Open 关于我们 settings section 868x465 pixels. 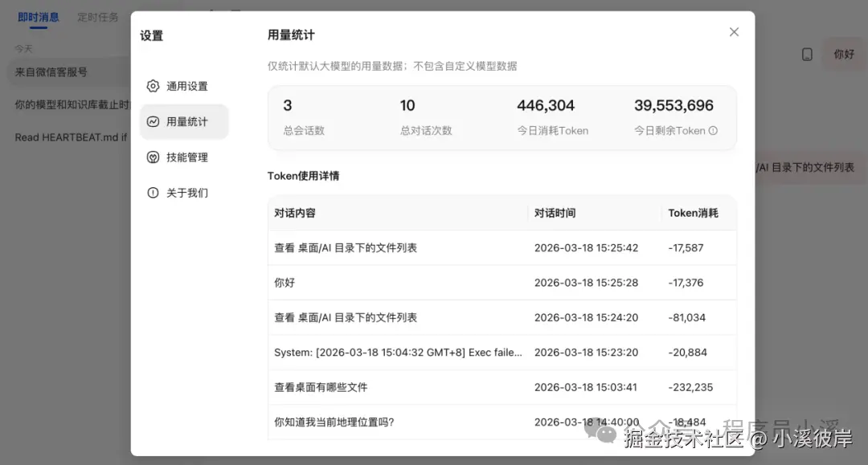point(184,193)
